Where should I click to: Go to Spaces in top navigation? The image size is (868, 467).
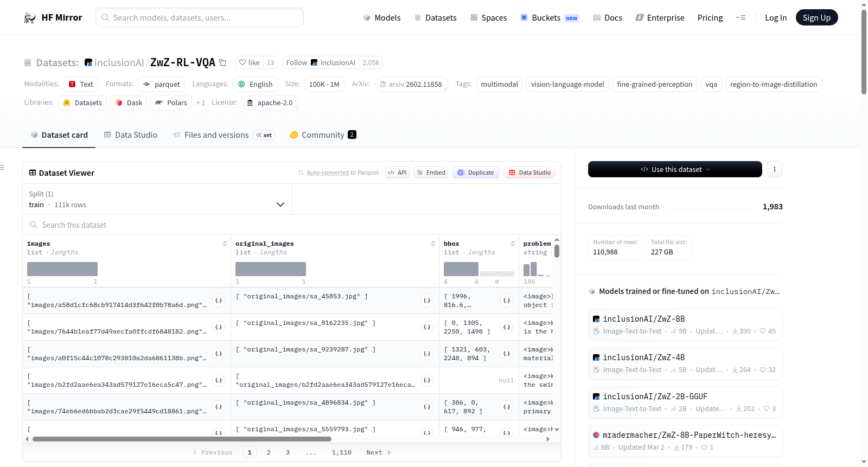point(488,18)
